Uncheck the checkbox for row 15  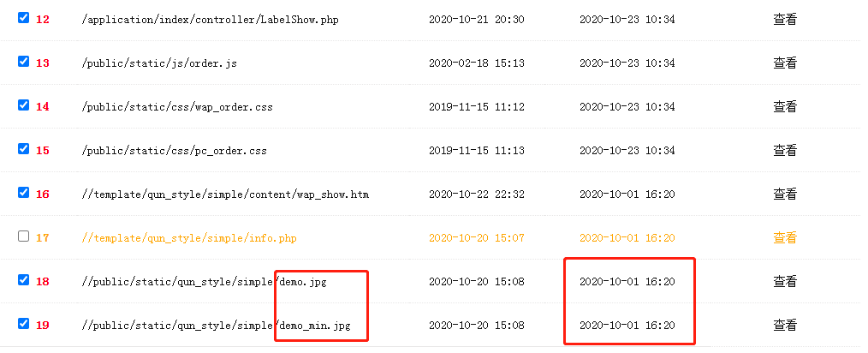click(23, 149)
